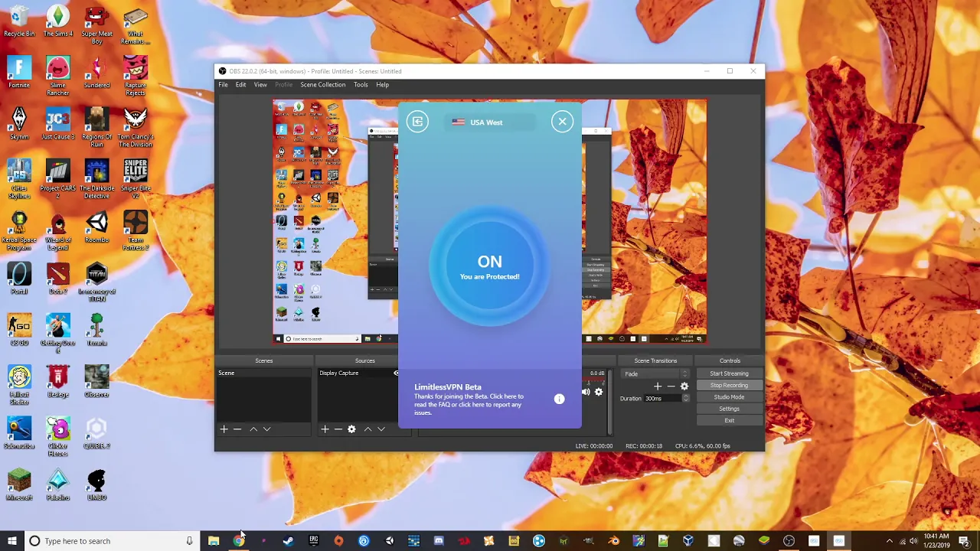
Task: Select the Terraria desktop icon
Action: [x=96, y=330]
